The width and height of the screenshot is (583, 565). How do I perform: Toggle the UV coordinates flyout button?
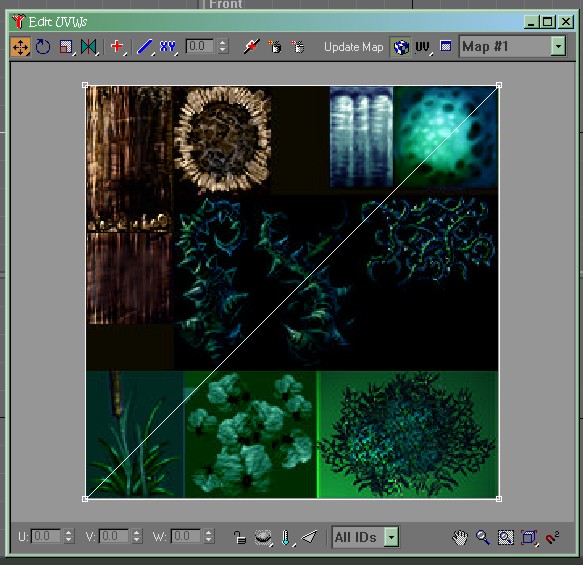(422, 47)
